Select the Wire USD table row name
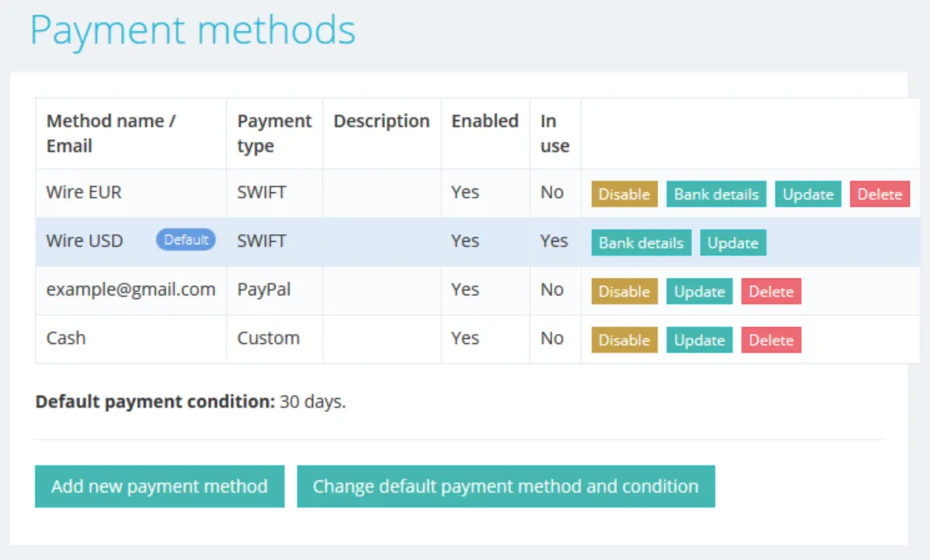Viewport: 930px width, 560px height. tap(84, 241)
